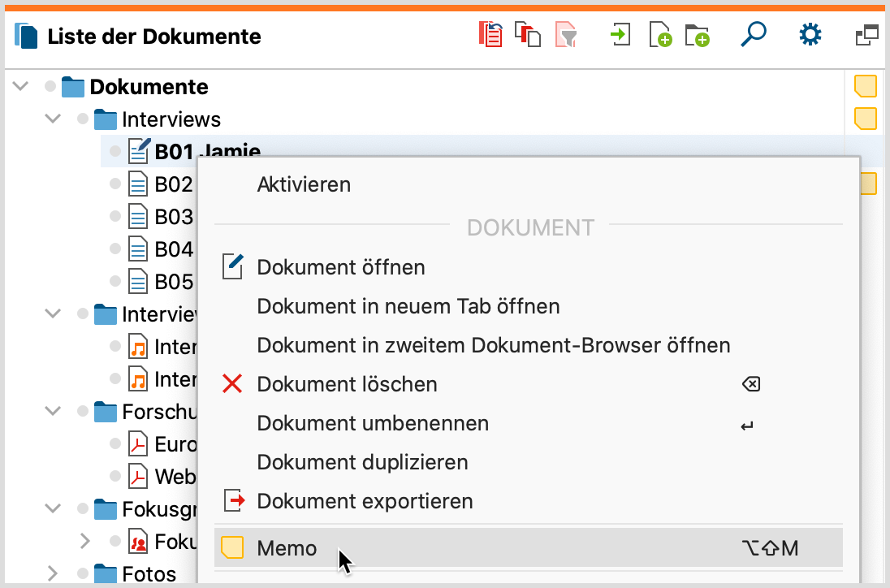Click the B04 text document icon
Image resolution: width=890 pixels, height=588 pixels.
click(138, 249)
